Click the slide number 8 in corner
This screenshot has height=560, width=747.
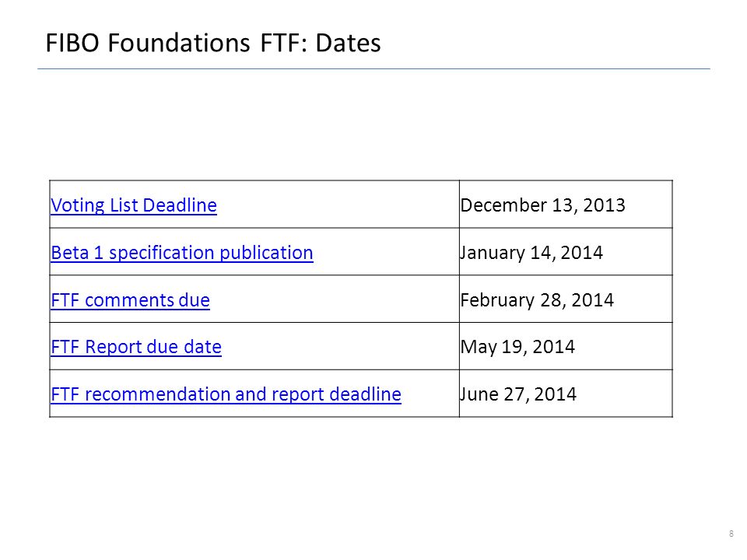[x=731, y=534]
